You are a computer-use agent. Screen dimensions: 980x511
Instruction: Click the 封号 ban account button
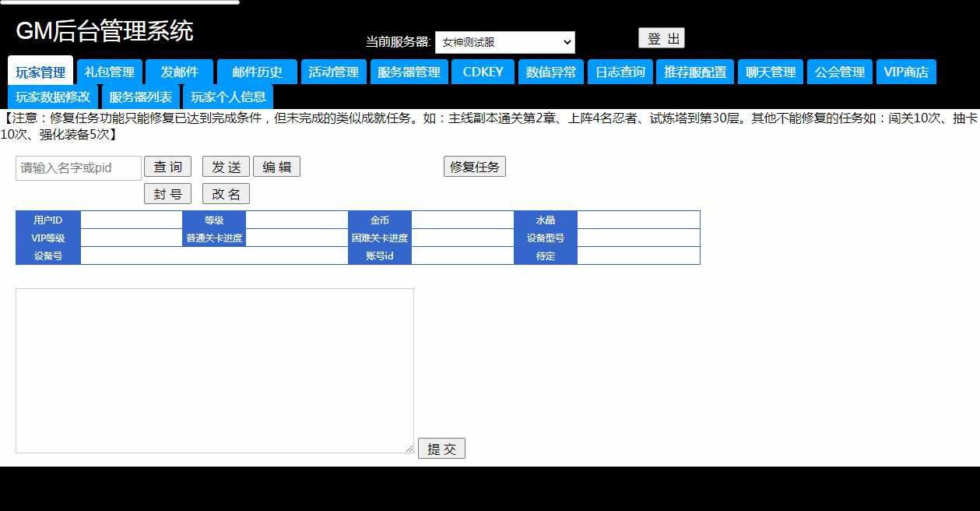[167, 194]
